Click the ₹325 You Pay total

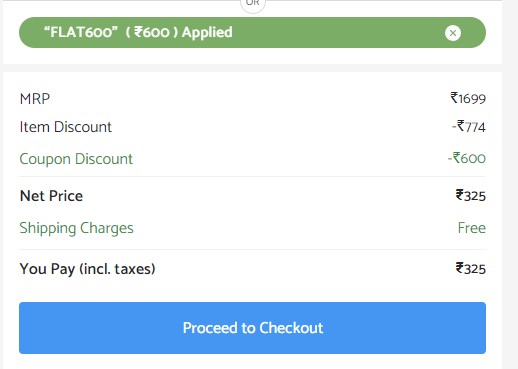[x=471, y=269]
